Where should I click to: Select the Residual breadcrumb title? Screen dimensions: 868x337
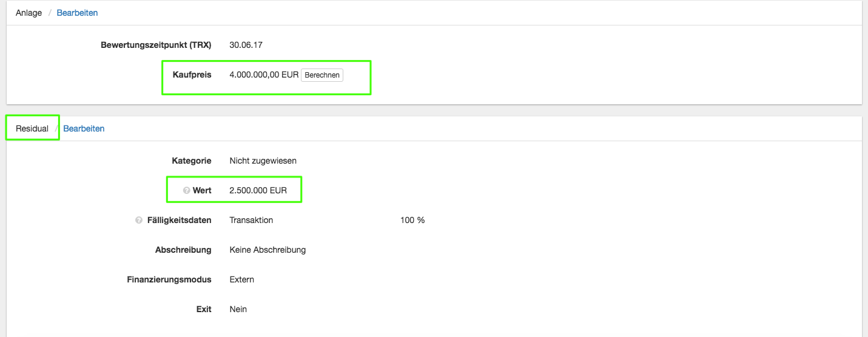tap(32, 128)
